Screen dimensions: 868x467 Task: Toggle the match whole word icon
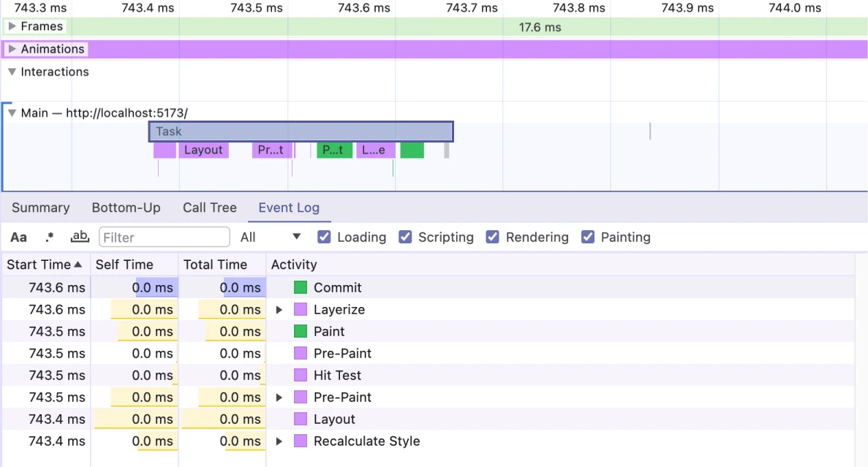[79, 237]
